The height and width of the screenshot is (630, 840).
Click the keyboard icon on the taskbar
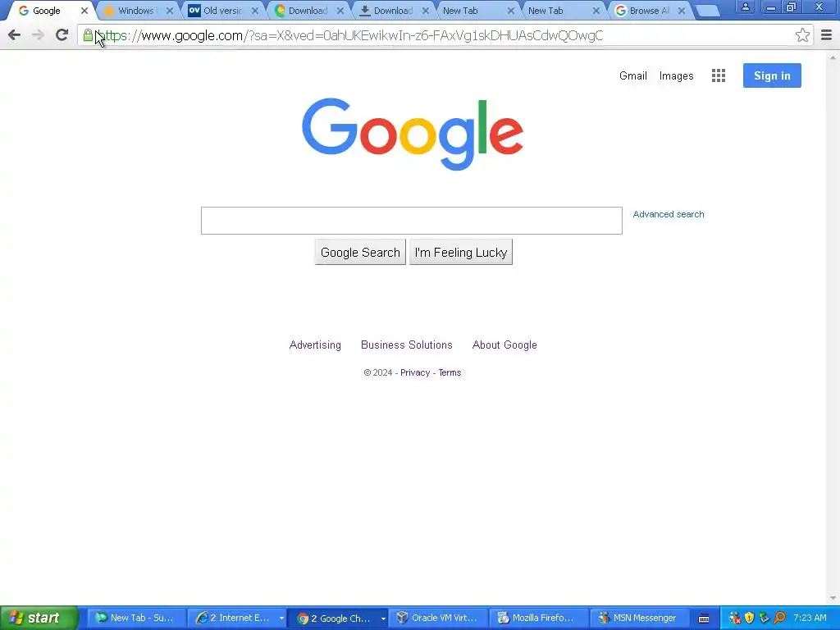(704, 619)
